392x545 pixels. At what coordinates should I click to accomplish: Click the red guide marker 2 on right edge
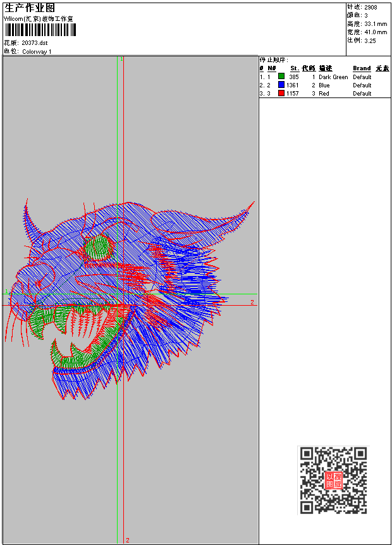click(252, 302)
